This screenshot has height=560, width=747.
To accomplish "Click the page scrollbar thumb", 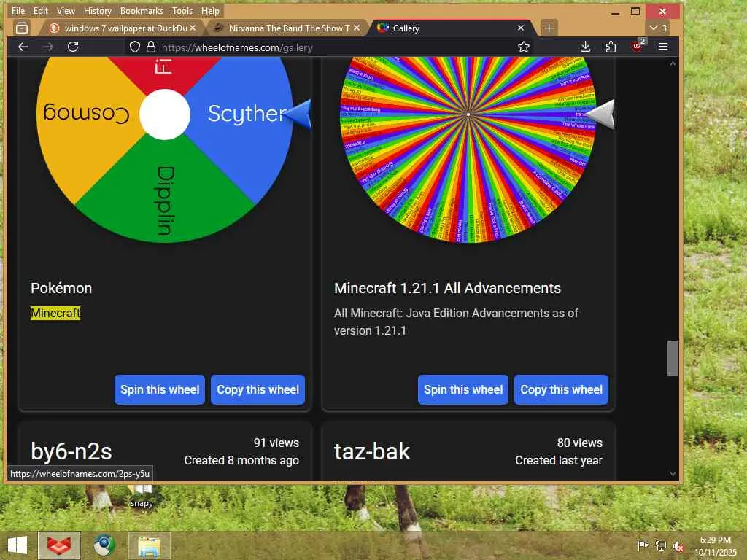I will [673, 358].
